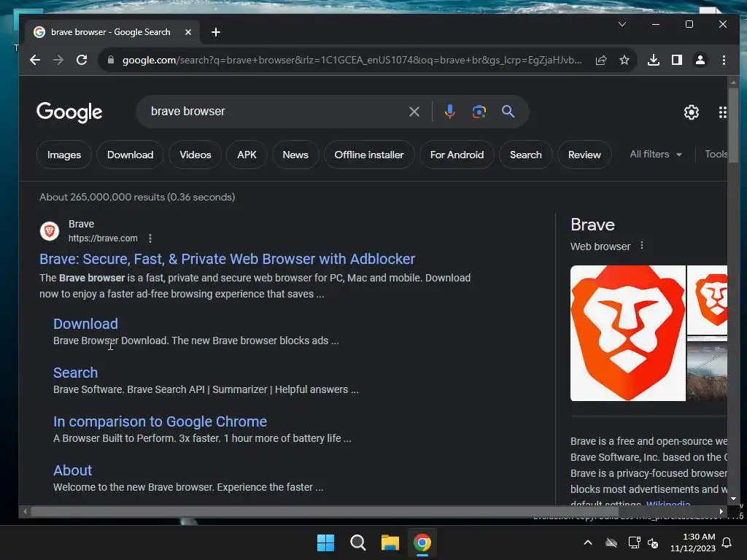The height and width of the screenshot is (560, 747).
Task: Start voice search with microphone icon
Action: [x=449, y=112]
